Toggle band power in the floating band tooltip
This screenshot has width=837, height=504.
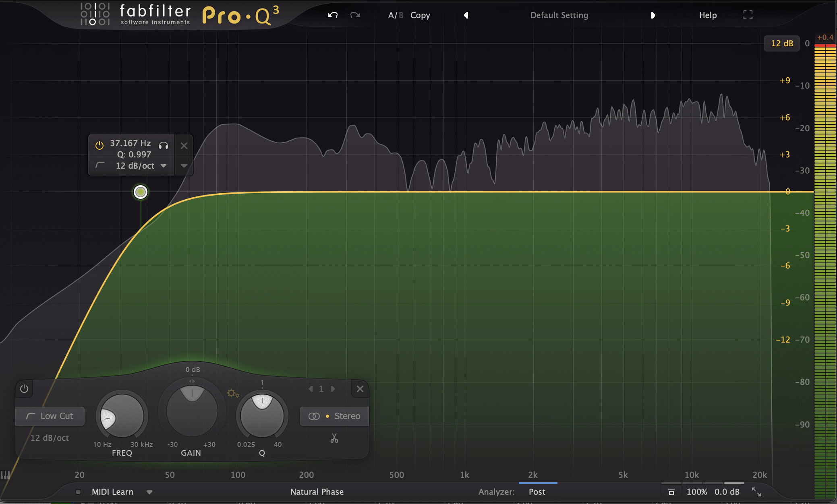point(99,145)
